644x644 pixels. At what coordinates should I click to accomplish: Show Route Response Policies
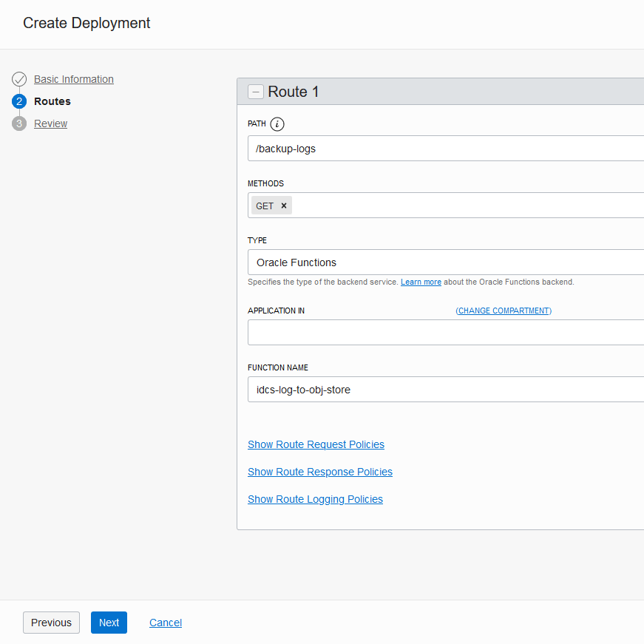click(319, 472)
